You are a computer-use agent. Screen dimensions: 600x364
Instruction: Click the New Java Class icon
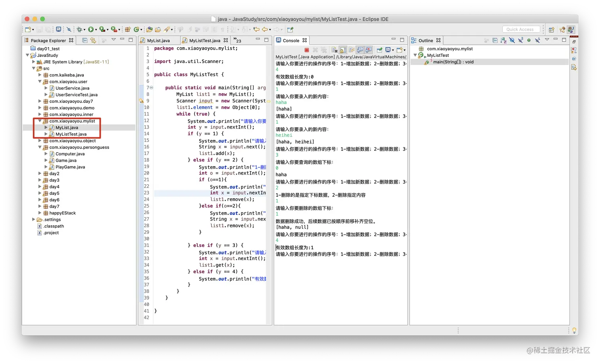(137, 29)
